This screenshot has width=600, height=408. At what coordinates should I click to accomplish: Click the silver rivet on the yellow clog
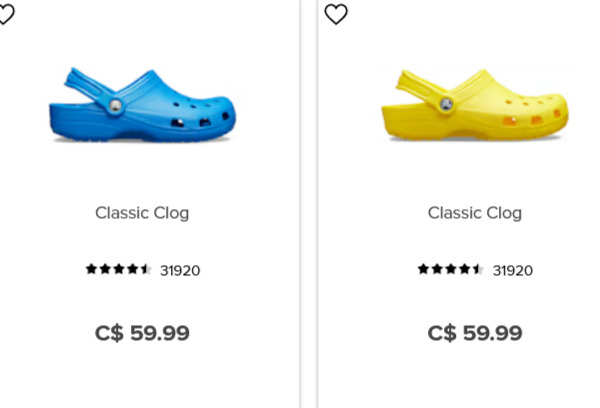click(446, 104)
